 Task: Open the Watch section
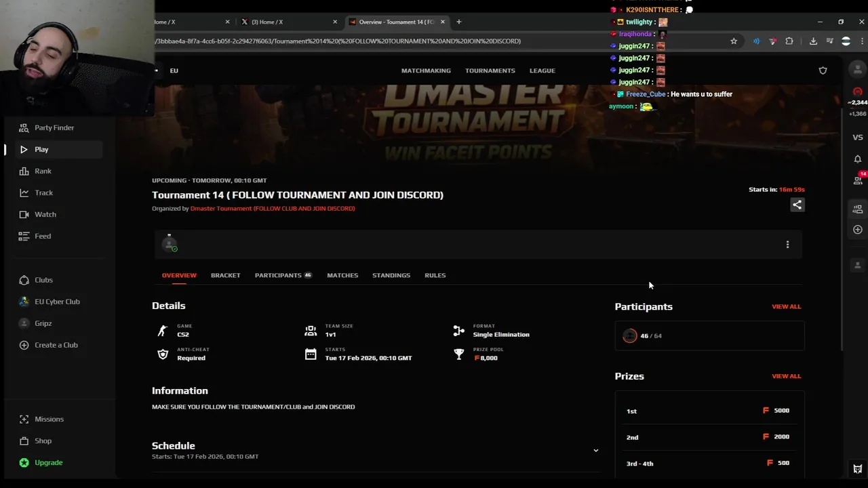click(x=45, y=214)
